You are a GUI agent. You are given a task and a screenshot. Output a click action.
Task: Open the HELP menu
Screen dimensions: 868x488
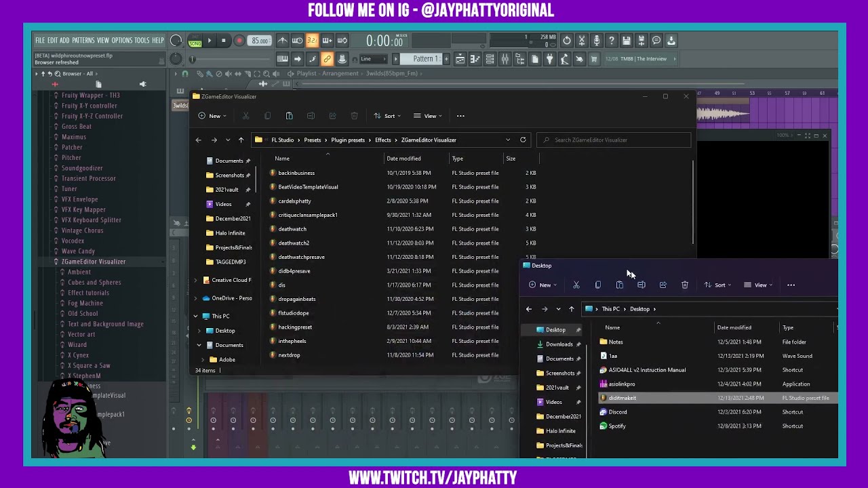[x=158, y=41]
